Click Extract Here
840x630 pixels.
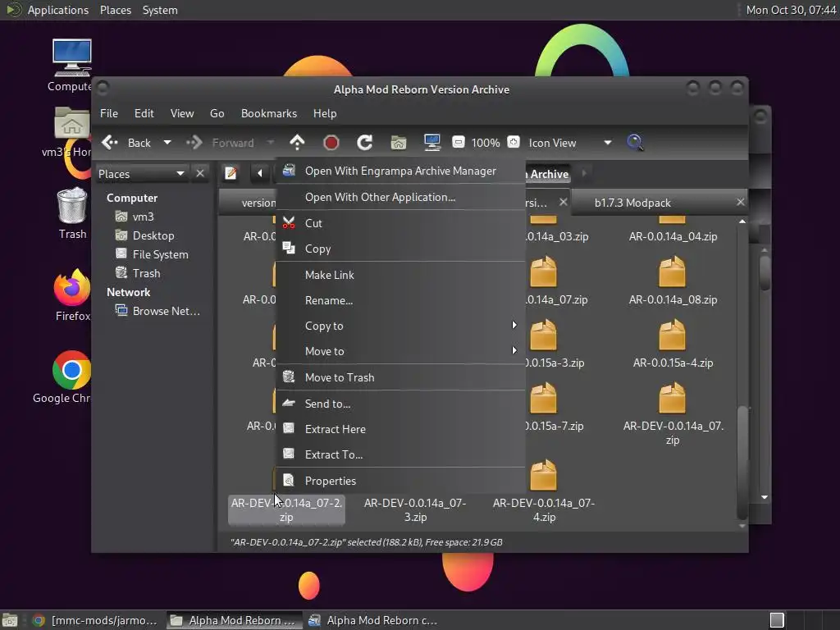400,429
